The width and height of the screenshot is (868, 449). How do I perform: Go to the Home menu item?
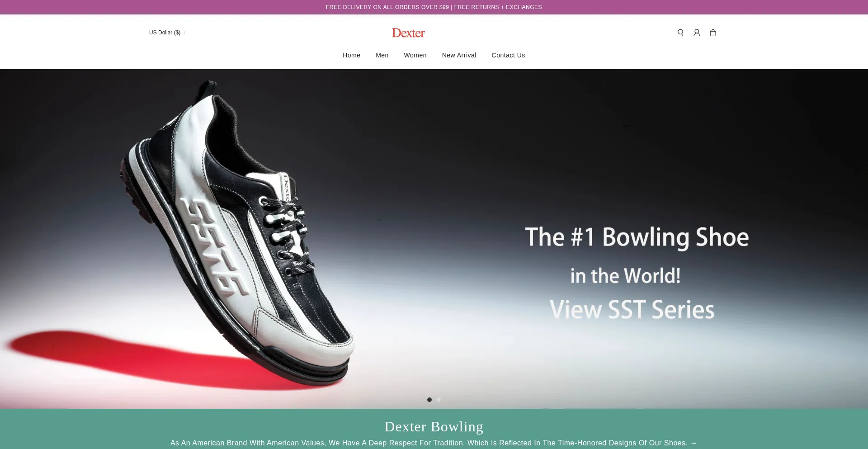coord(351,55)
